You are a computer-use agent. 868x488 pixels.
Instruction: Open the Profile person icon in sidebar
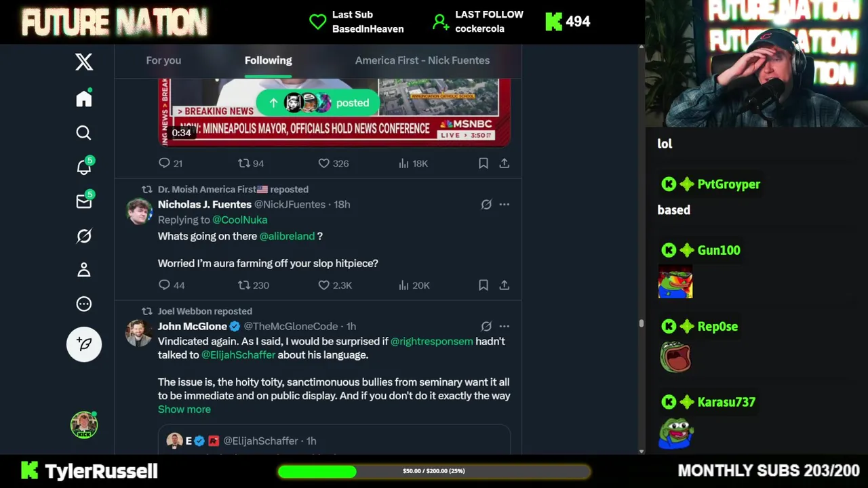tap(84, 270)
